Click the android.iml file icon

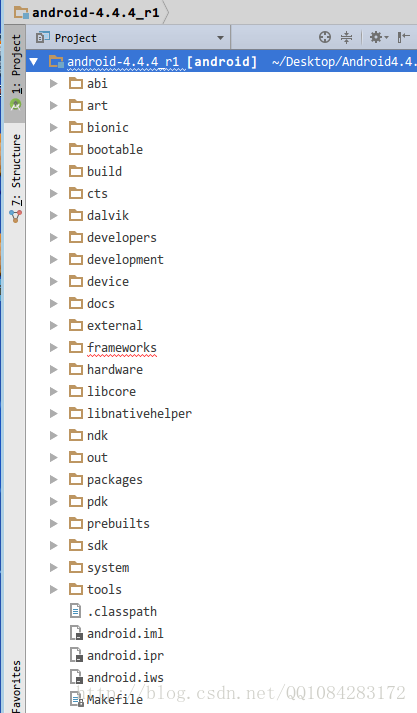(x=76, y=633)
